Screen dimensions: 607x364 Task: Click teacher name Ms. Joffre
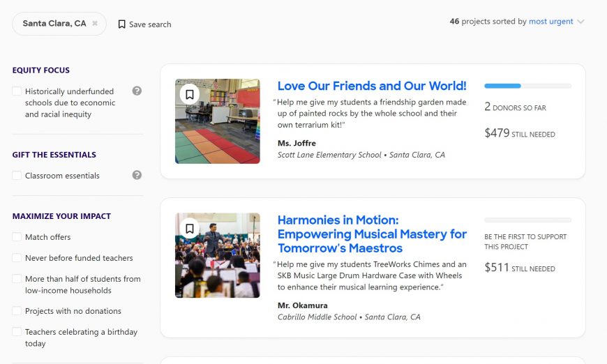[297, 143]
